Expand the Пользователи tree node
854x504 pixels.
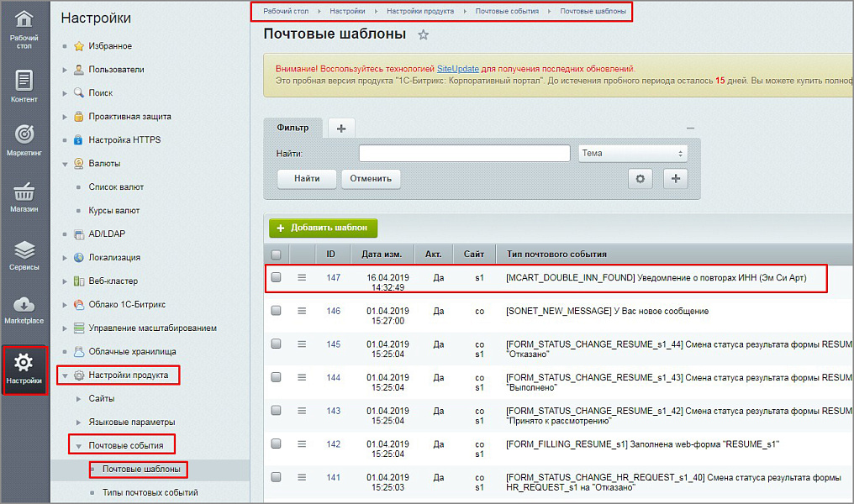(65, 70)
